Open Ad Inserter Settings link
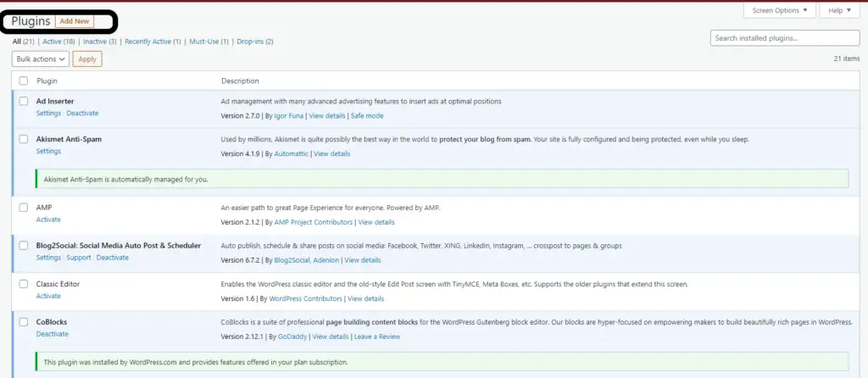Screen dimensions: 868x378 [x=48, y=113]
